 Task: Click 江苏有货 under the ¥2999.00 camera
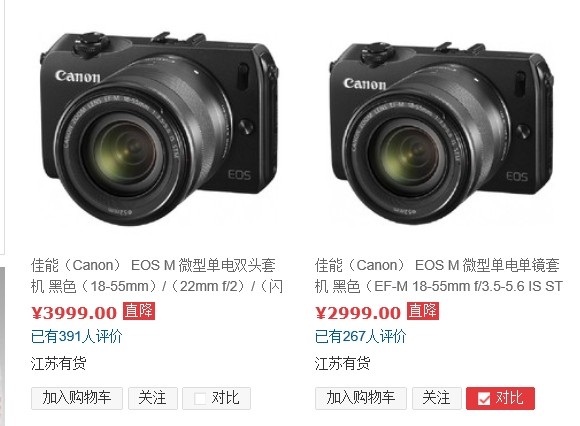[x=343, y=363]
